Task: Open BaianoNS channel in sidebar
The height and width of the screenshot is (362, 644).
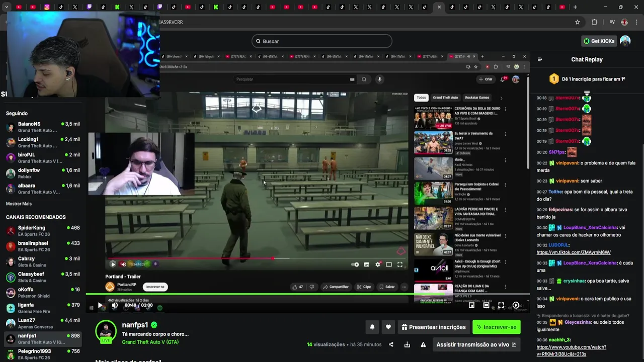Action: pyautogui.click(x=43, y=127)
